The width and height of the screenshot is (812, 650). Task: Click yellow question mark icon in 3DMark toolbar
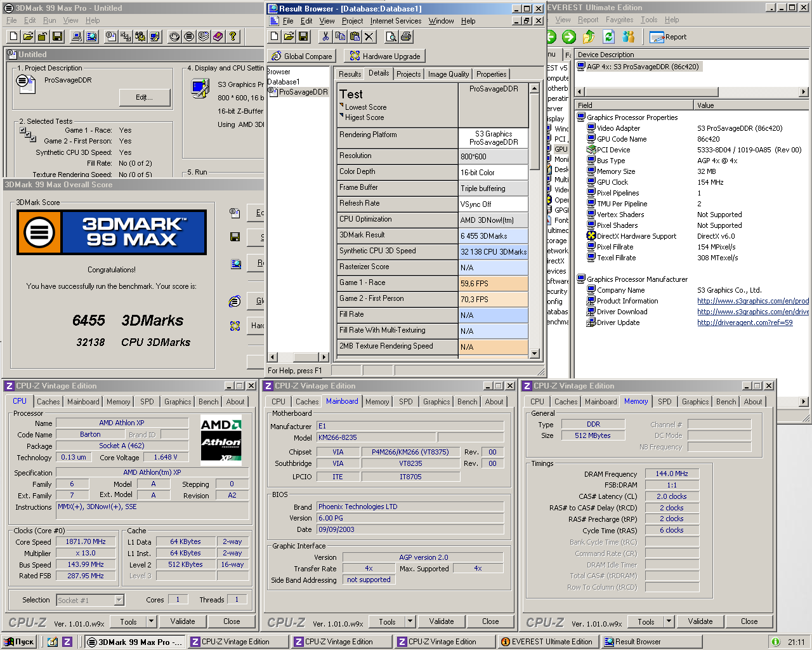[233, 37]
